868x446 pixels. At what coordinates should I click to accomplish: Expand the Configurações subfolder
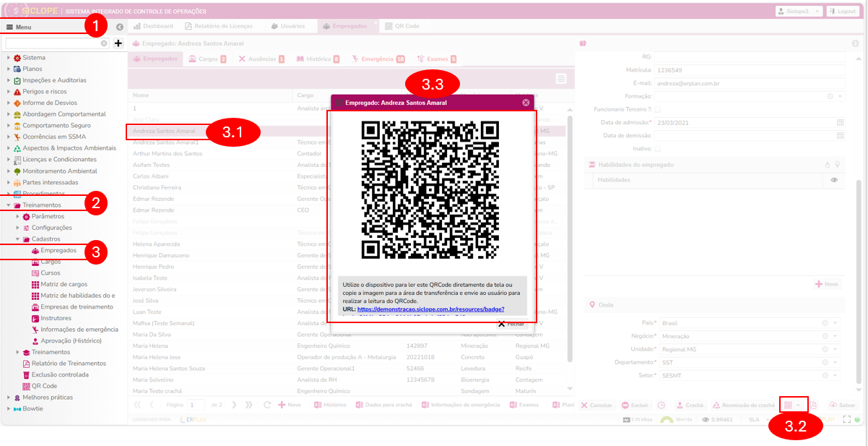pyautogui.click(x=17, y=228)
